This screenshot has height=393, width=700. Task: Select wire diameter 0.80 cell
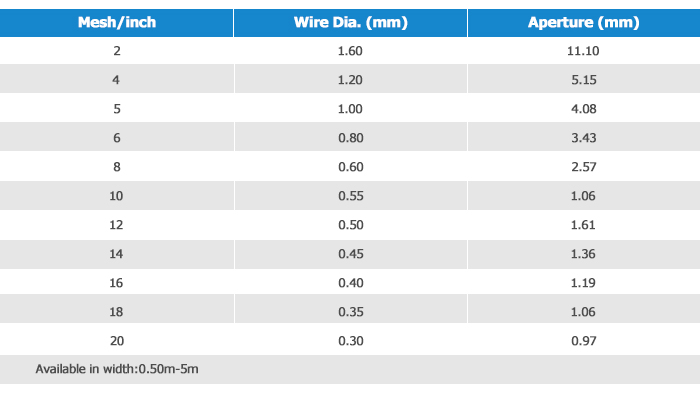point(350,137)
